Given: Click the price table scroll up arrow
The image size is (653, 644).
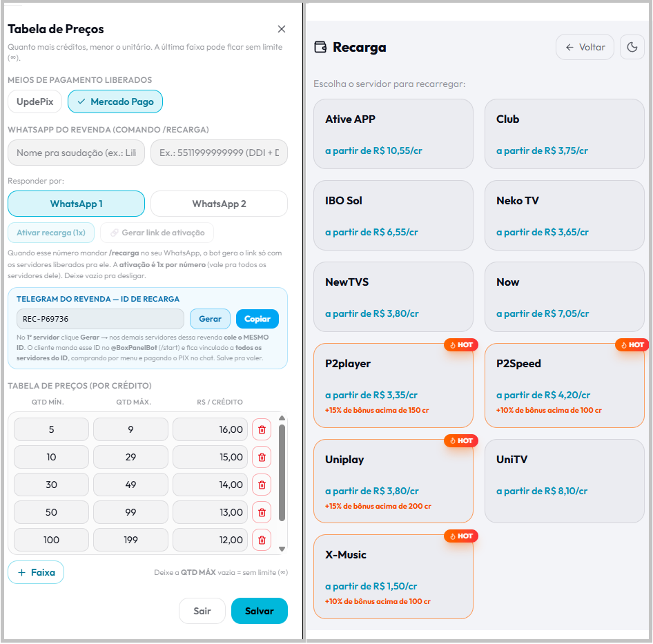Looking at the screenshot, I should [282, 418].
